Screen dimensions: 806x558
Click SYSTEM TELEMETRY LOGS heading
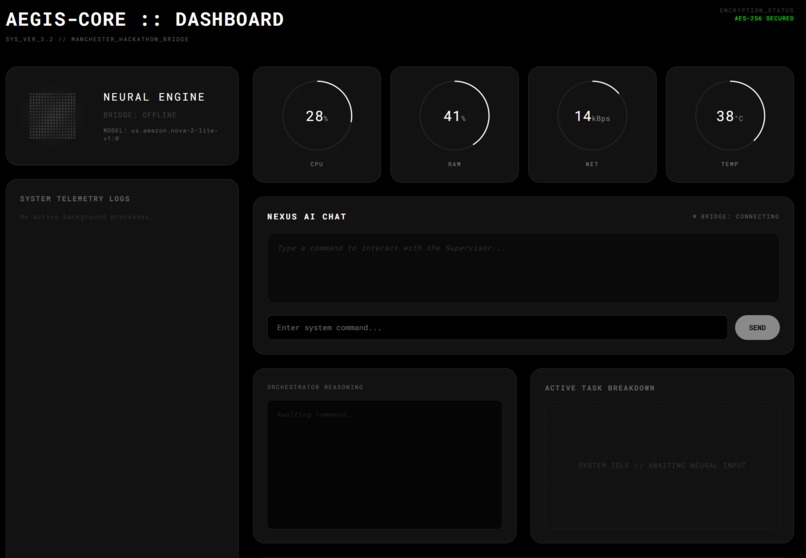coord(75,199)
